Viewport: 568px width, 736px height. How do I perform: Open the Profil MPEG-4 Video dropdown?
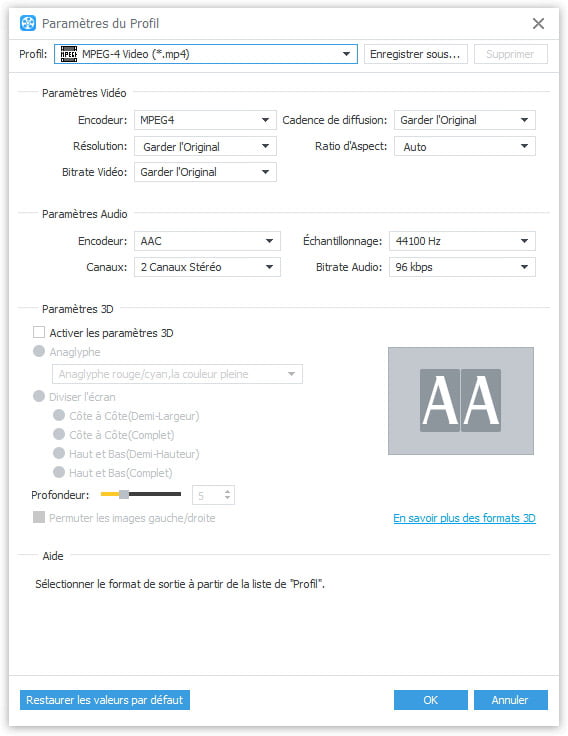[x=206, y=54]
